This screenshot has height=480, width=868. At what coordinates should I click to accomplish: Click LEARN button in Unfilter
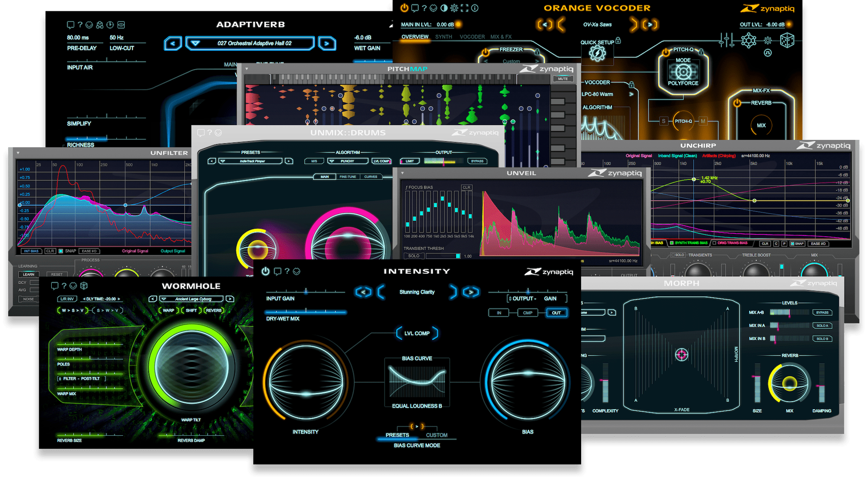(x=29, y=275)
